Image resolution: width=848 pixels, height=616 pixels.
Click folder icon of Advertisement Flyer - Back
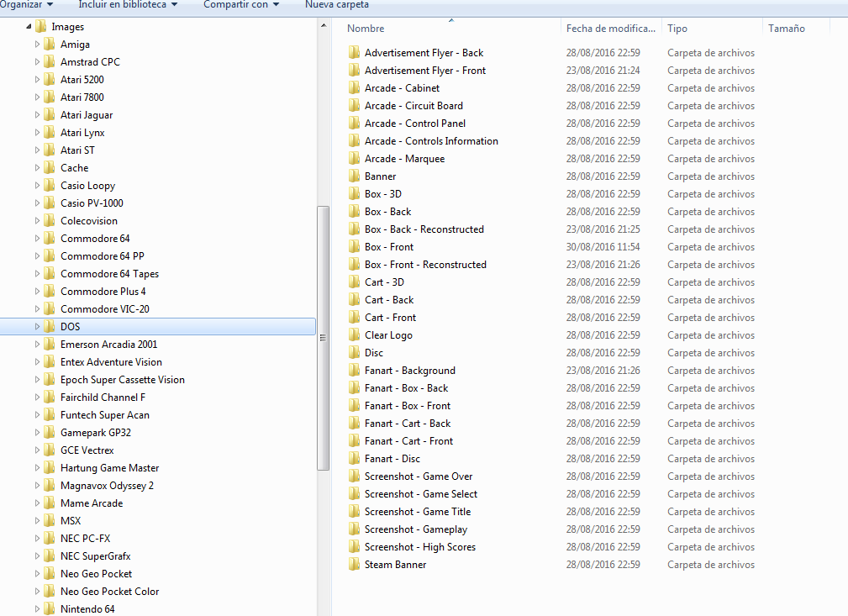354,52
